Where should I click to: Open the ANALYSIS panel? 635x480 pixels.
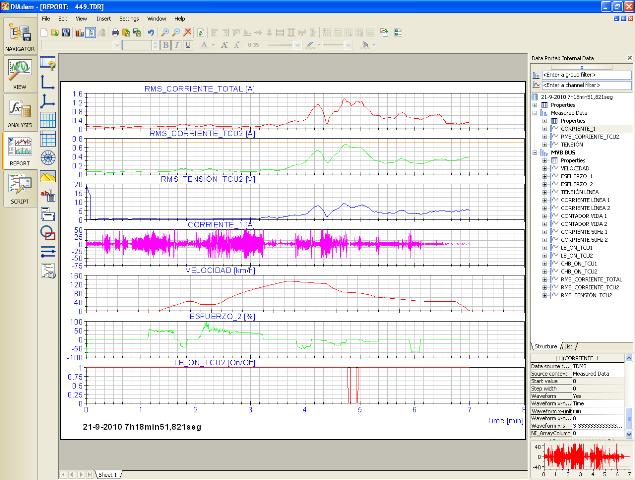coord(19,112)
